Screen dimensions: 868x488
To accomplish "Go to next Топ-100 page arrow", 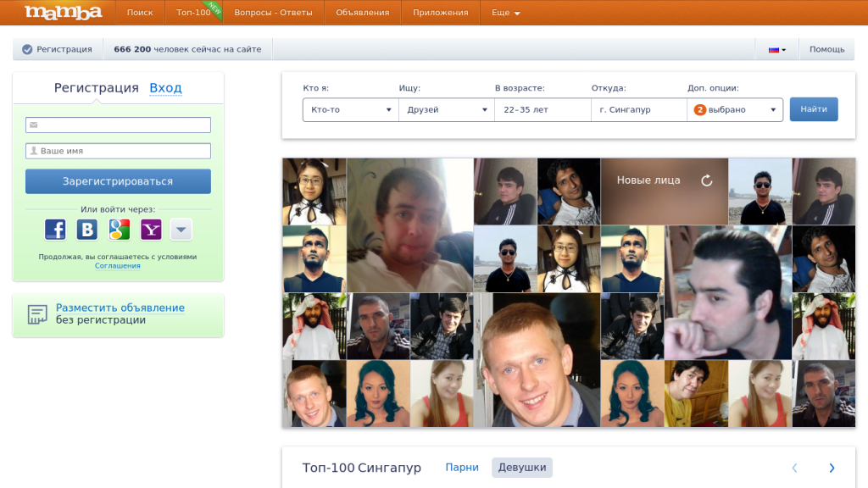I will (832, 468).
